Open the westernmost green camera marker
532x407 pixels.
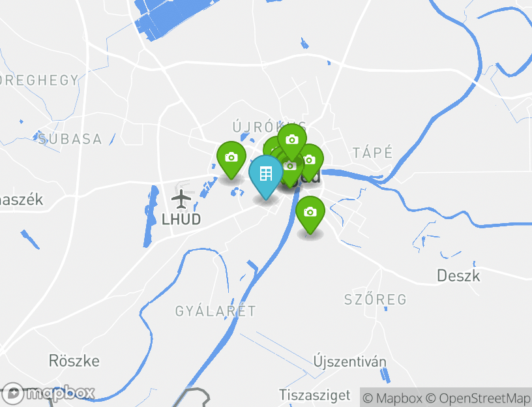click(x=231, y=159)
